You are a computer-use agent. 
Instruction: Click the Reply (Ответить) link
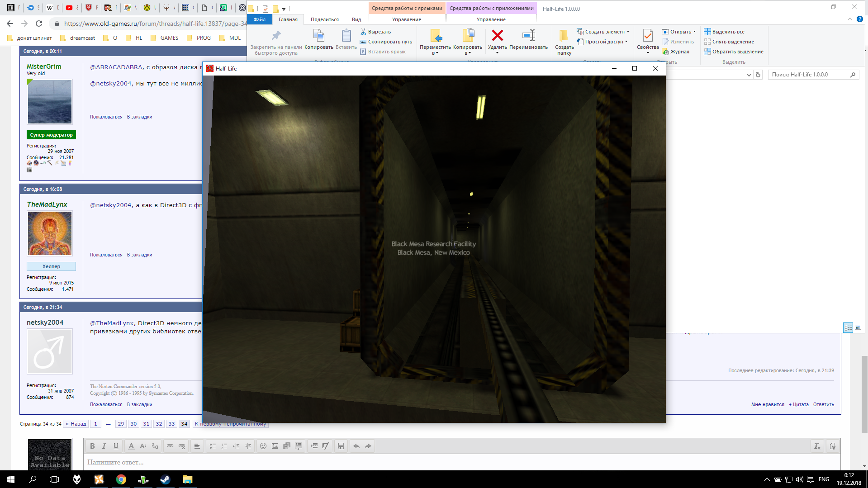tap(823, 404)
